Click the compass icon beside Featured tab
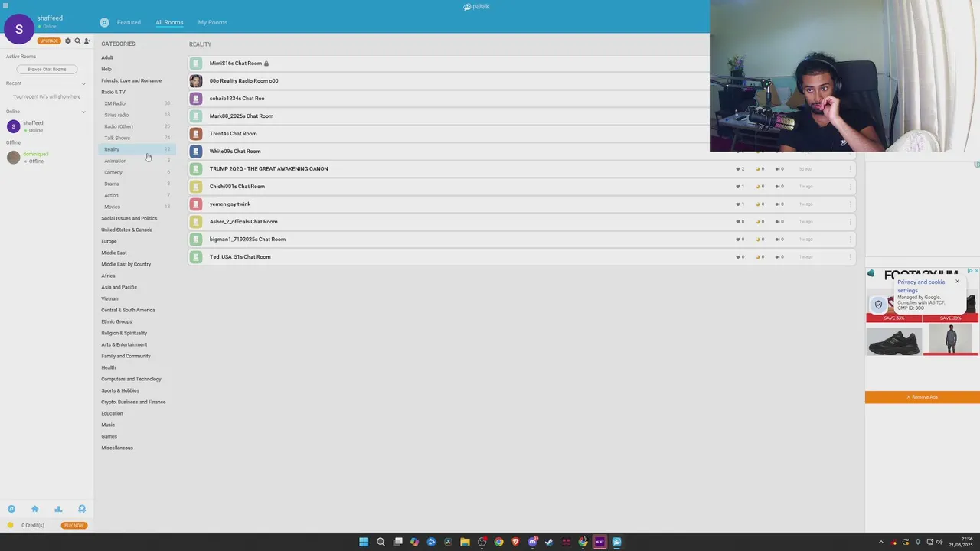 point(104,22)
